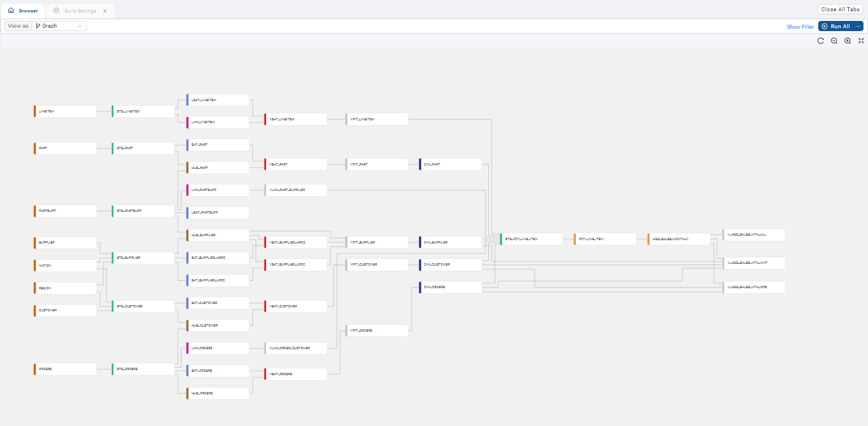868x426 pixels.
Task: Select the NATION source node
Action: click(65, 266)
